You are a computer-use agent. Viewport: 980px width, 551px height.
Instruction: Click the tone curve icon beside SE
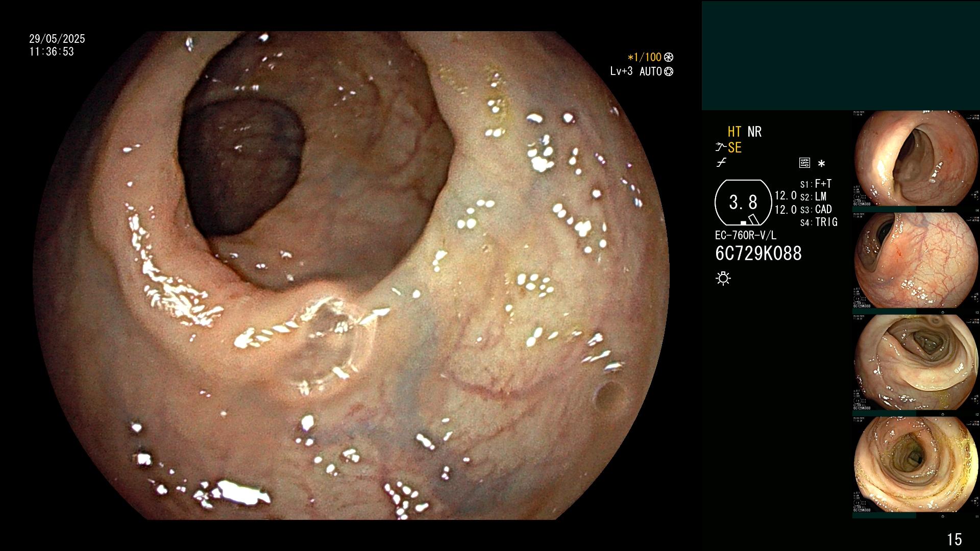pyautogui.click(x=721, y=148)
